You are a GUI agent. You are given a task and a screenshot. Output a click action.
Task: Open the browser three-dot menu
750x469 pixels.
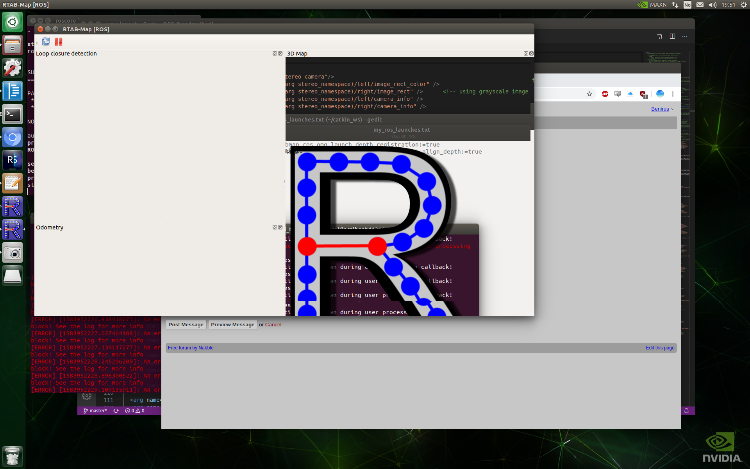tap(674, 93)
